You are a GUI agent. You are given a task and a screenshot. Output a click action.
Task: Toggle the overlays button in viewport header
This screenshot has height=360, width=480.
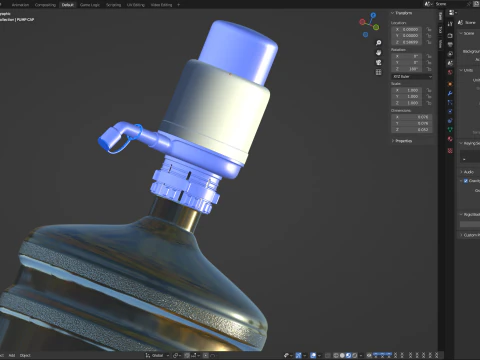click(x=313, y=355)
